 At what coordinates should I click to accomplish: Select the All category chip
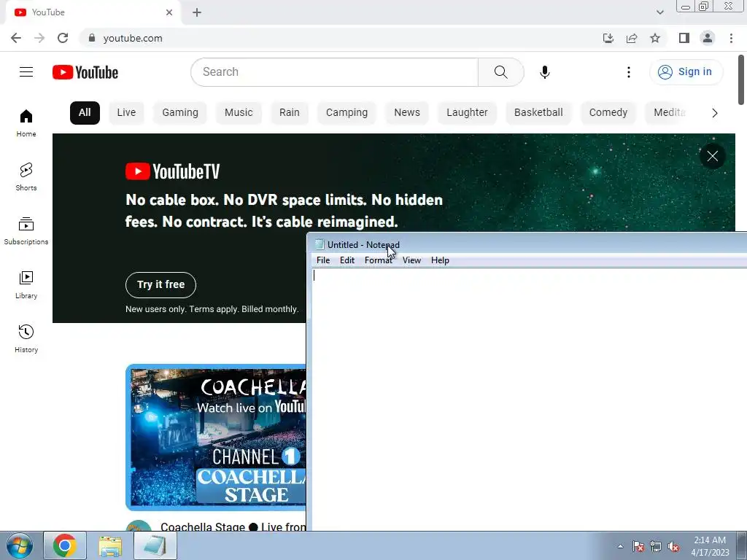click(x=85, y=113)
